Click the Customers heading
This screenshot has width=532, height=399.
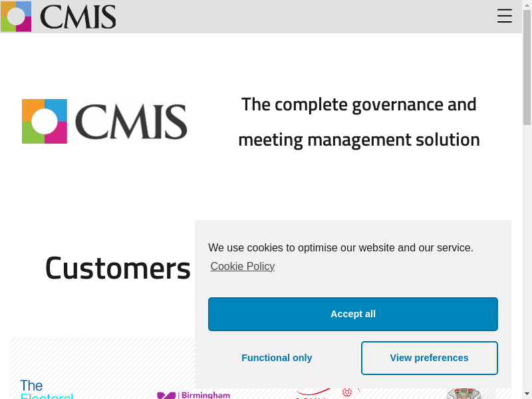(118, 268)
